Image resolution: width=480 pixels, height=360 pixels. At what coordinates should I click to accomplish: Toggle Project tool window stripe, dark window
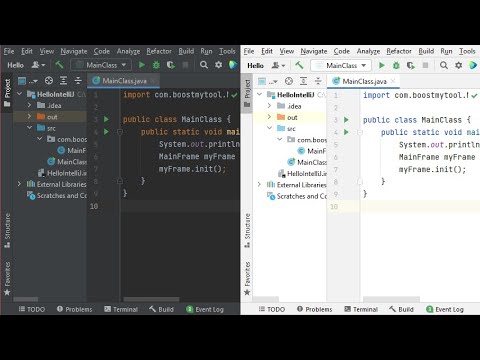7,93
